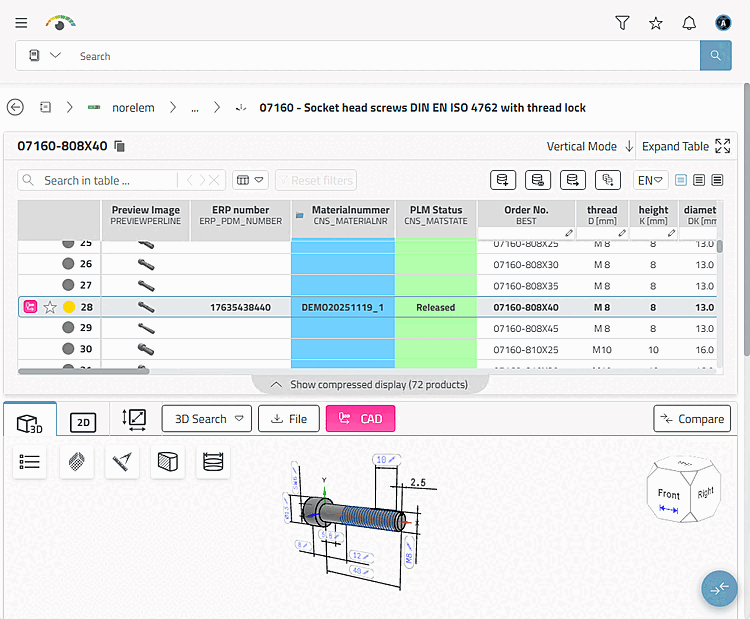The width and height of the screenshot is (750, 619).
Task: Click the Compare button
Action: [692, 419]
